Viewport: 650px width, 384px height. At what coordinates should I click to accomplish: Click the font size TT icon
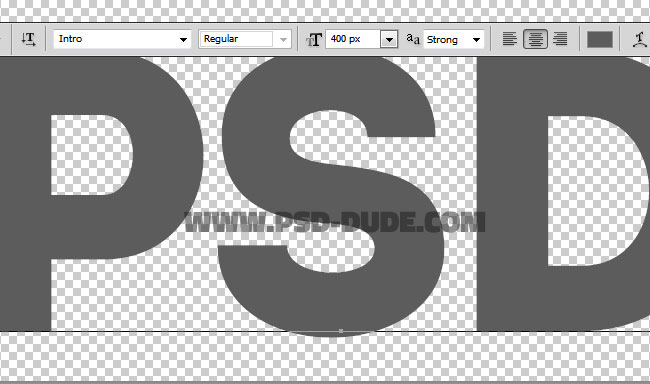coord(314,40)
